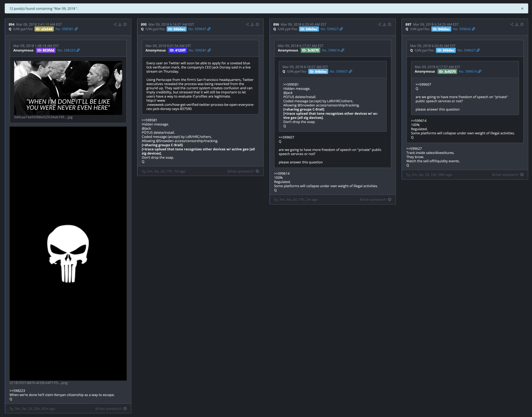Click the newsweek.com URL text in post 895
This screenshot has width=532, height=417.
pos(200,105)
